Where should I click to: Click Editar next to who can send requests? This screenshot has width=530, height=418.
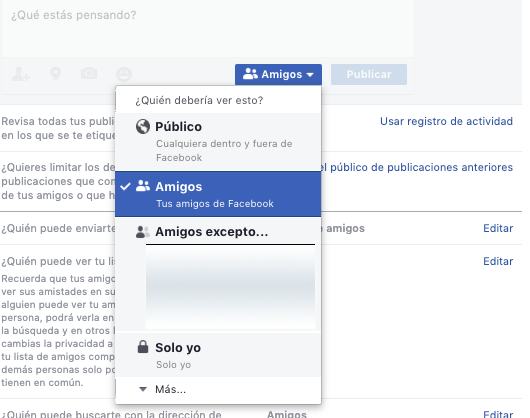[498, 228]
